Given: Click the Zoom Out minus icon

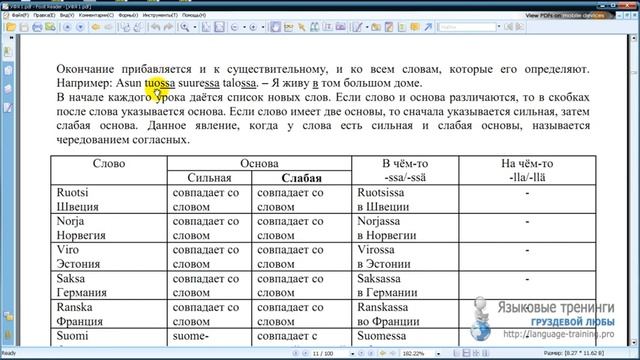Looking at the screenshot, I should [x=234, y=27].
